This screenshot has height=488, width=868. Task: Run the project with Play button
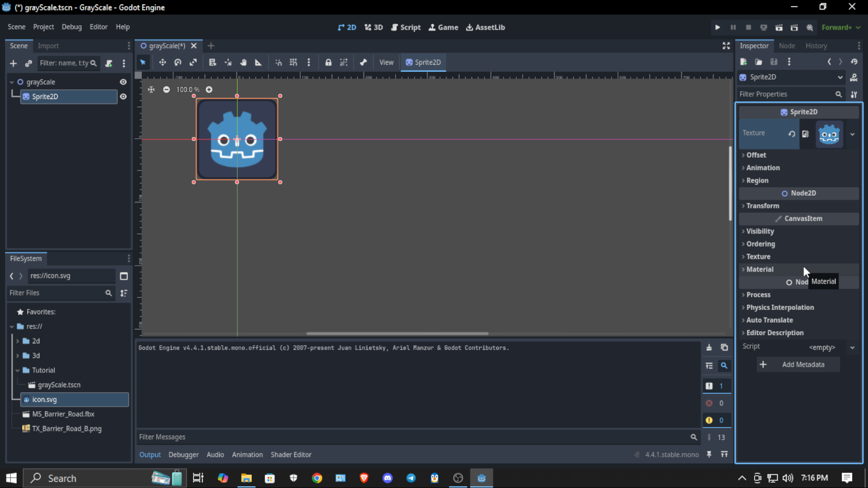tap(717, 28)
